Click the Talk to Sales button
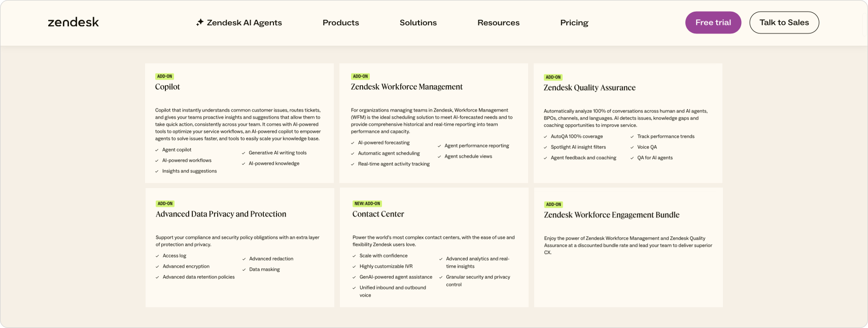 point(784,23)
